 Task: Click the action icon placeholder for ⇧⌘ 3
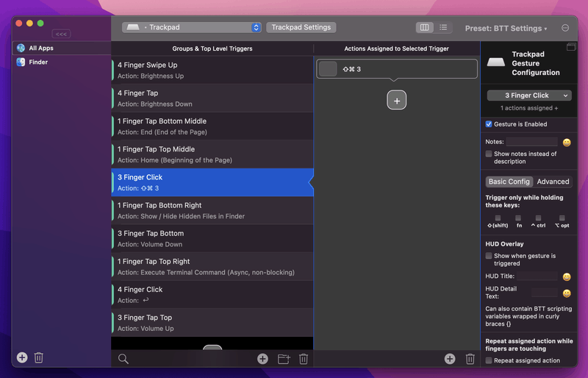328,69
